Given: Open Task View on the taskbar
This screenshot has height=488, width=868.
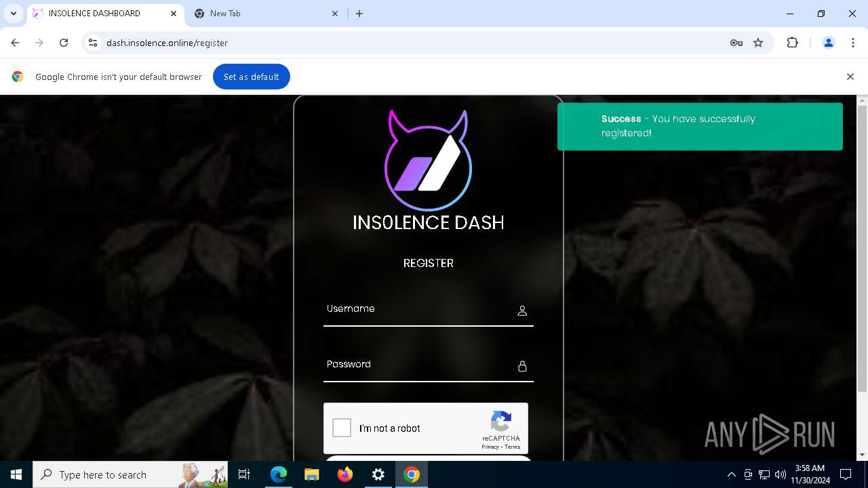Looking at the screenshot, I should [244, 474].
